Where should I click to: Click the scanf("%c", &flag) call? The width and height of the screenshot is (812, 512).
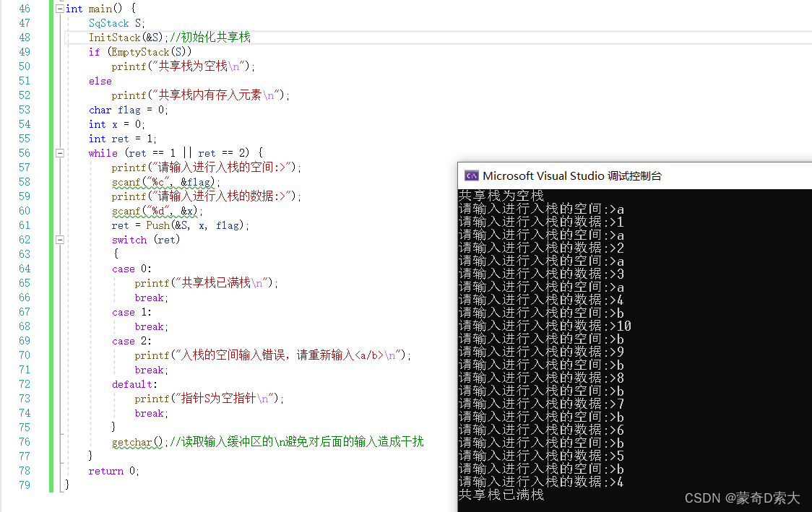pyautogui.click(x=165, y=182)
